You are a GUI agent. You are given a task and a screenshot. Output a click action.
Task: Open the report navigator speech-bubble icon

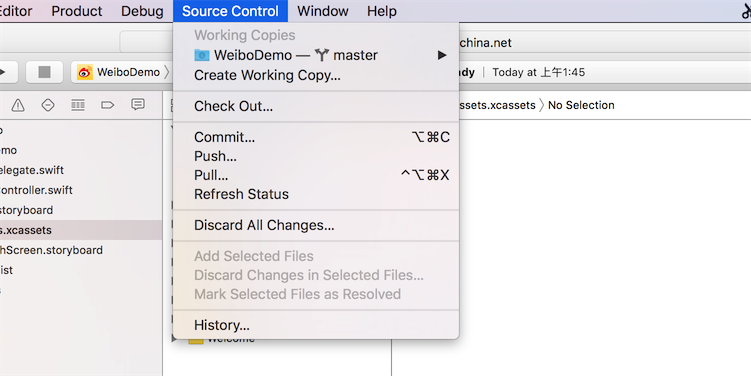[138, 104]
